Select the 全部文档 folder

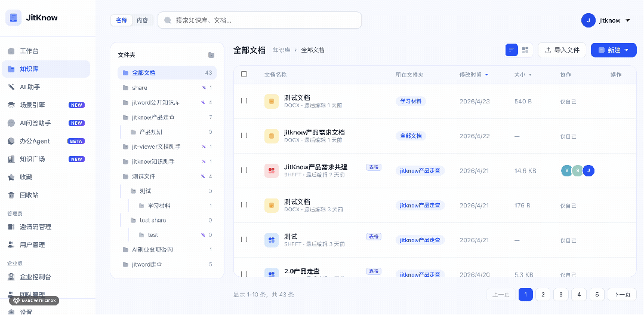click(x=167, y=73)
